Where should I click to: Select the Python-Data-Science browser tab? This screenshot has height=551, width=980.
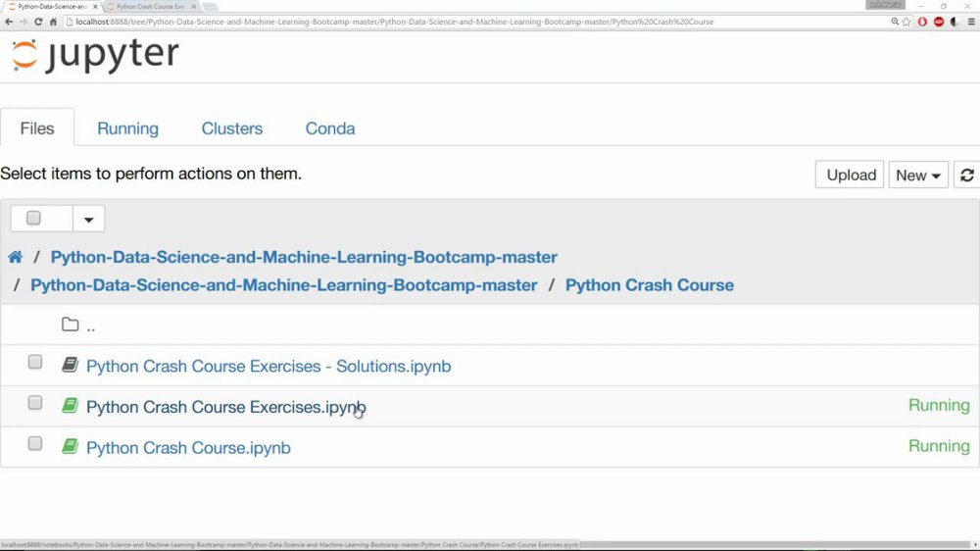51,6
